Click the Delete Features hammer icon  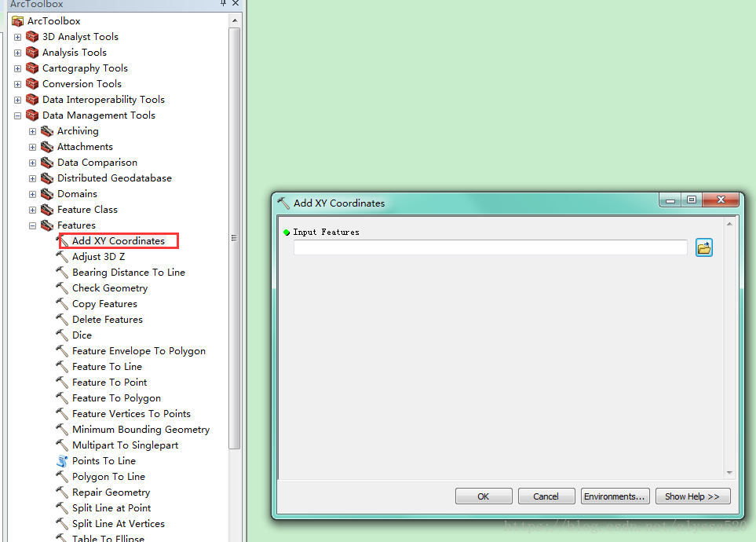click(62, 320)
